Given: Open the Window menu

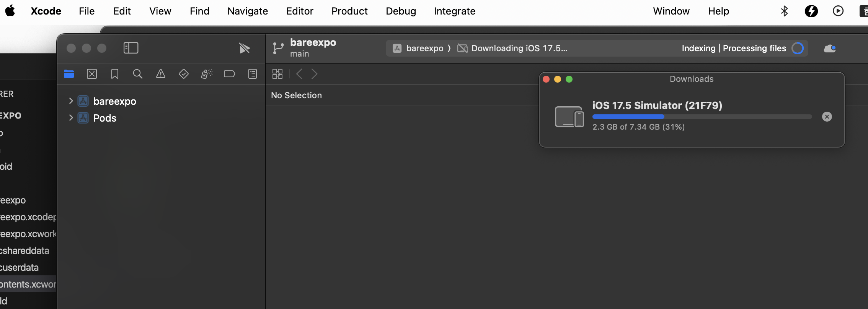Looking at the screenshot, I should tap(671, 11).
